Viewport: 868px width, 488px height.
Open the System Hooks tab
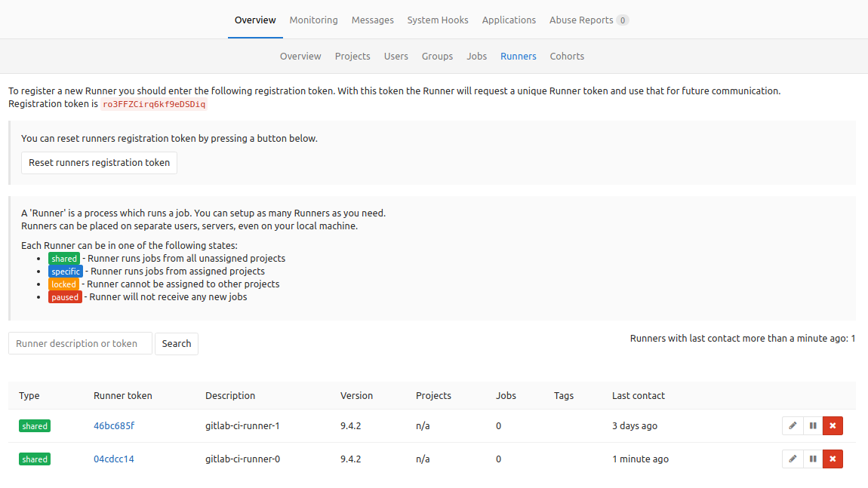(437, 20)
